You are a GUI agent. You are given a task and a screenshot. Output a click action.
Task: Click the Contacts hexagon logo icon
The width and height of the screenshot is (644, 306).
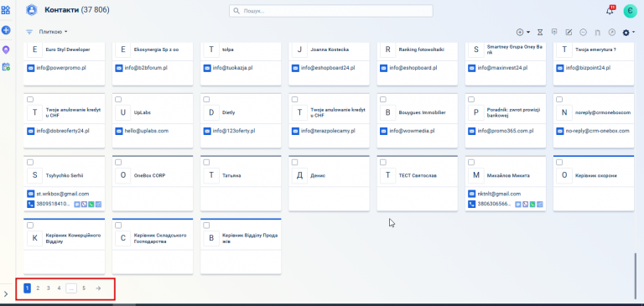coord(32,10)
